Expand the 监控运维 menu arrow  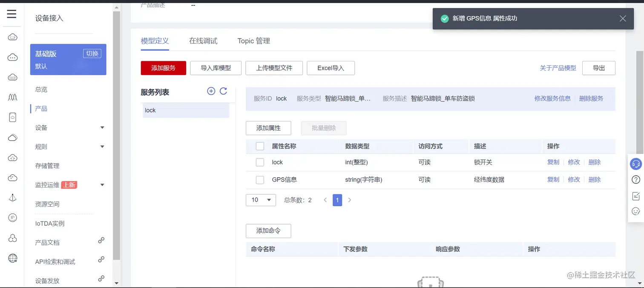(x=102, y=185)
